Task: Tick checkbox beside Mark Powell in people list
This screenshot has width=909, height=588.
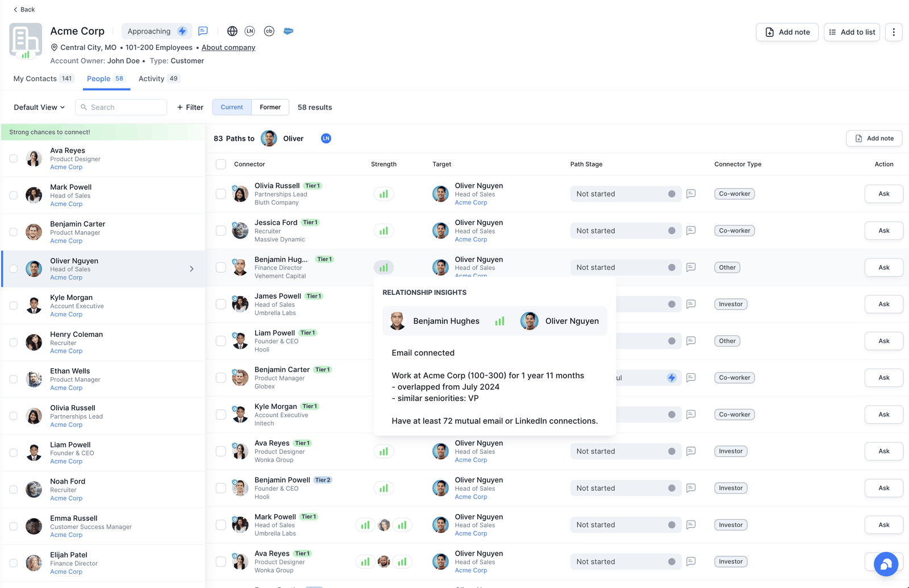Action: point(13,195)
